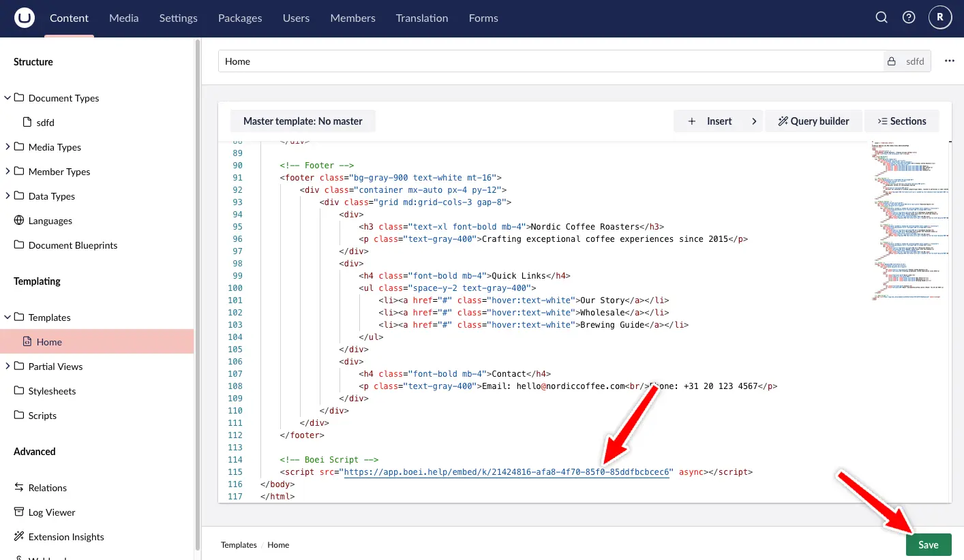Collapse the Document Types tree node

click(7, 98)
